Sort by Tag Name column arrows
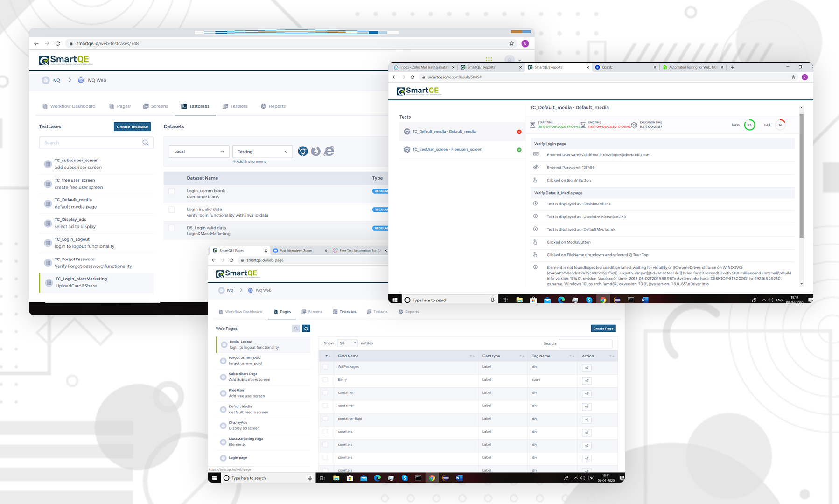Screen dimensions: 839x504 (x=572, y=356)
